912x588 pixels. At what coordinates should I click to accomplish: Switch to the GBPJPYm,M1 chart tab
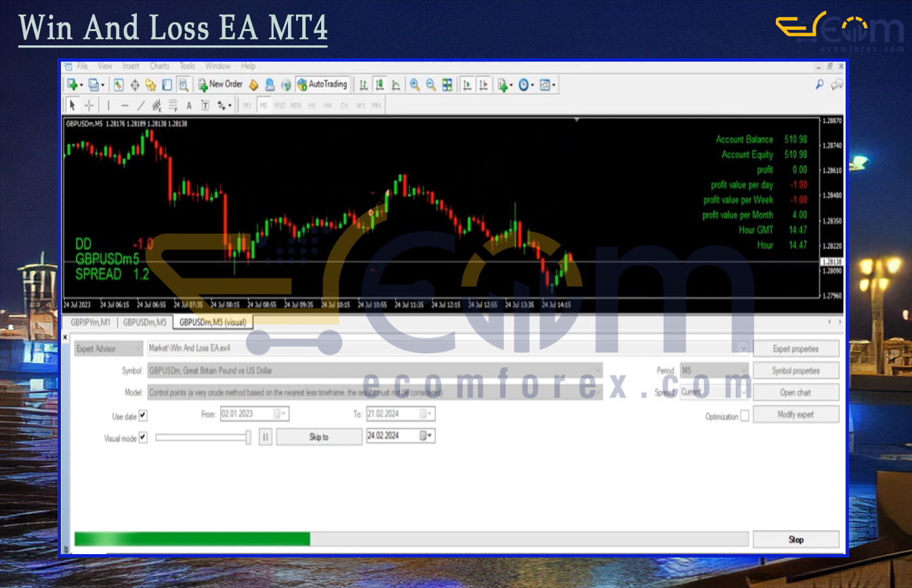89,322
